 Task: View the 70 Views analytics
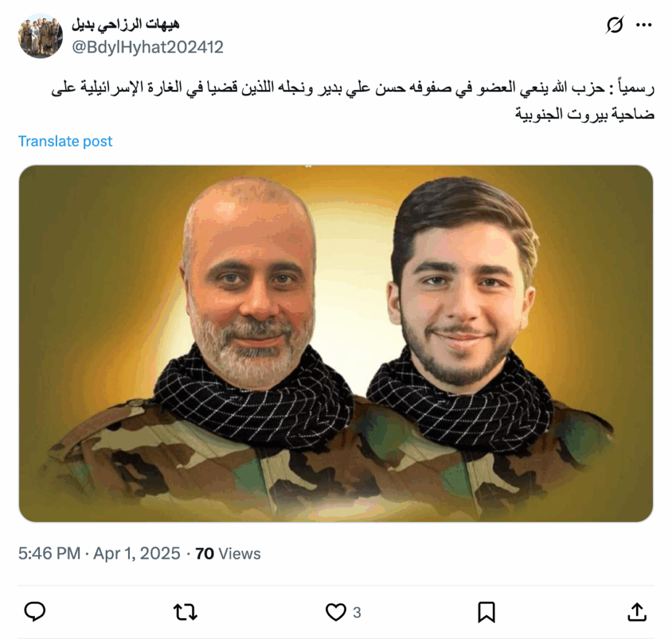[x=228, y=554]
